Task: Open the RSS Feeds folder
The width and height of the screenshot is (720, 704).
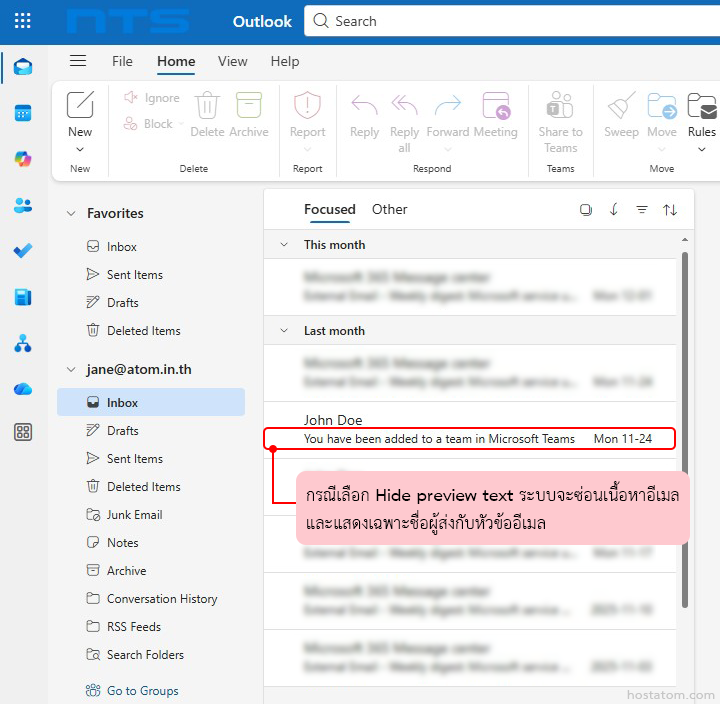Action: click(x=151, y=626)
